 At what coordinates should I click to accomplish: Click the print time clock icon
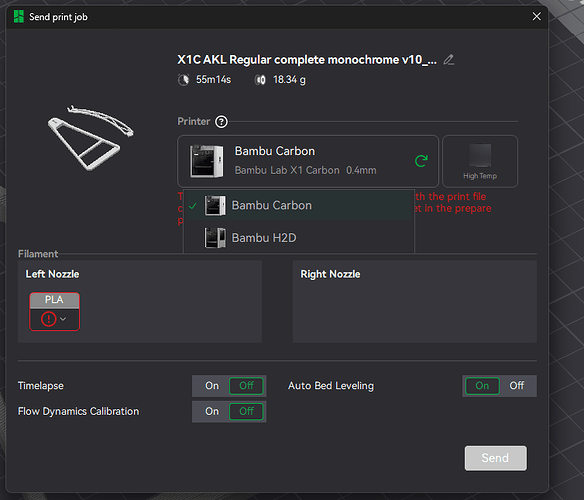183,80
